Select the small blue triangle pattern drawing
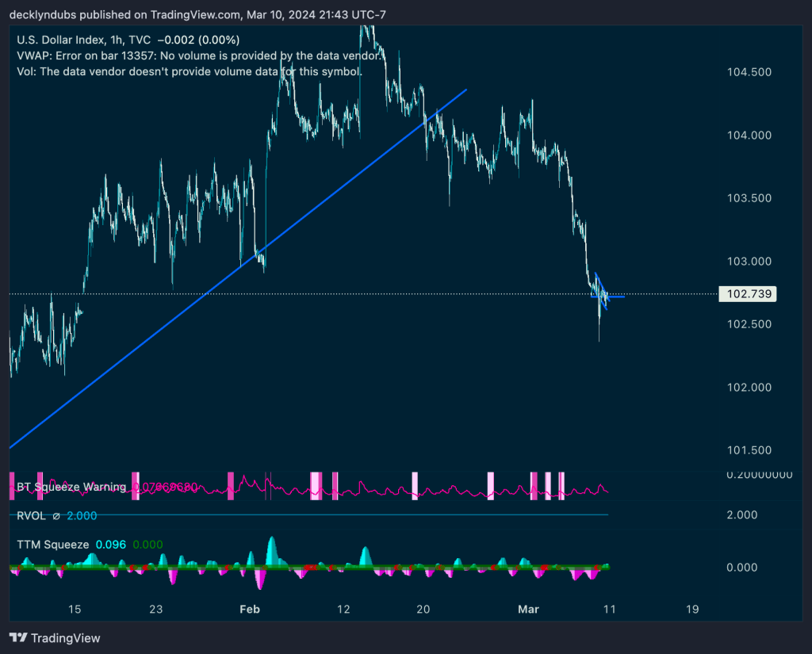 (x=602, y=291)
